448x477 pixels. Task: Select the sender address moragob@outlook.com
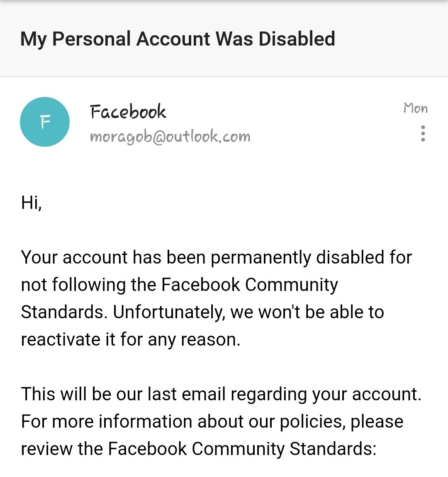coord(170,136)
